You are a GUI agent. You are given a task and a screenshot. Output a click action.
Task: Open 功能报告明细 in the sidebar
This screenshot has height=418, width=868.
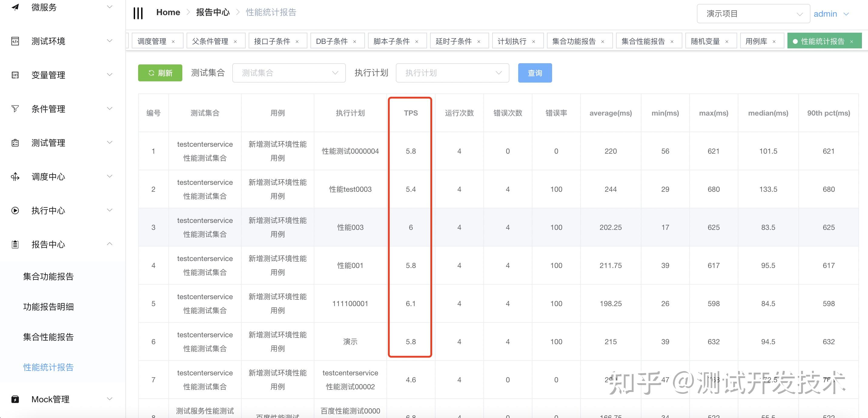coord(48,307)
